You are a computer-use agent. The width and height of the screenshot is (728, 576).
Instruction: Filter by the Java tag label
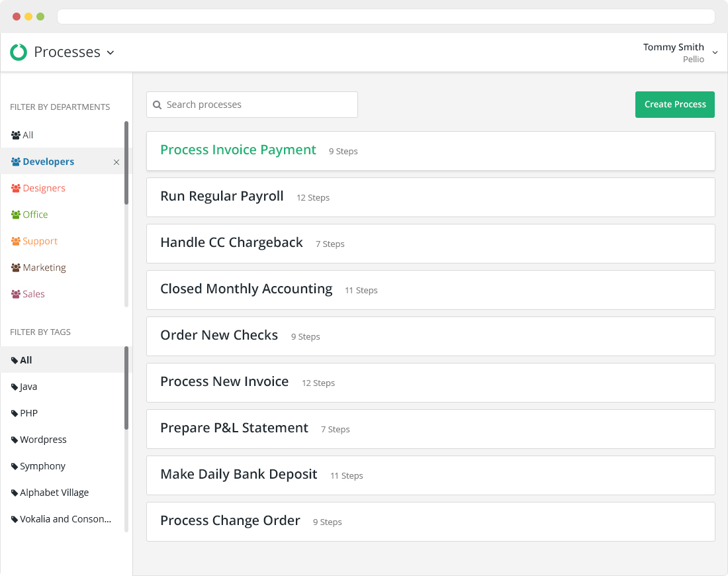coord(28,387)
